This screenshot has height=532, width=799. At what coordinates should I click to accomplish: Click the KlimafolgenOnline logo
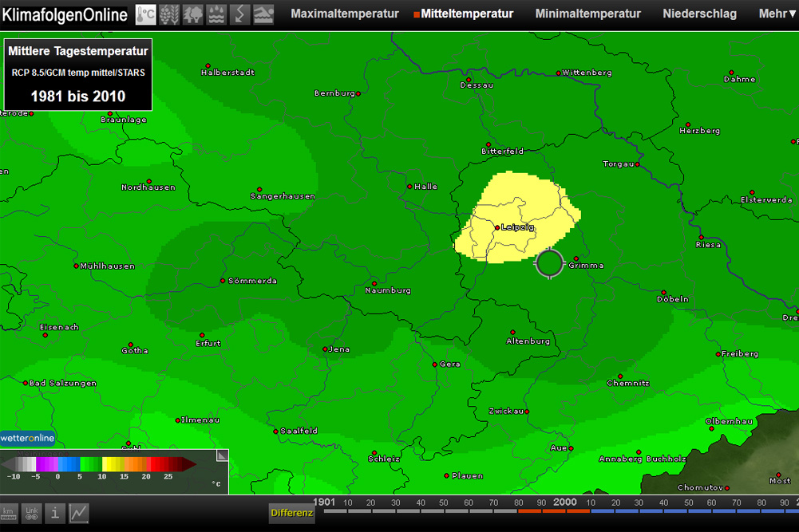[x=64, y=14]
